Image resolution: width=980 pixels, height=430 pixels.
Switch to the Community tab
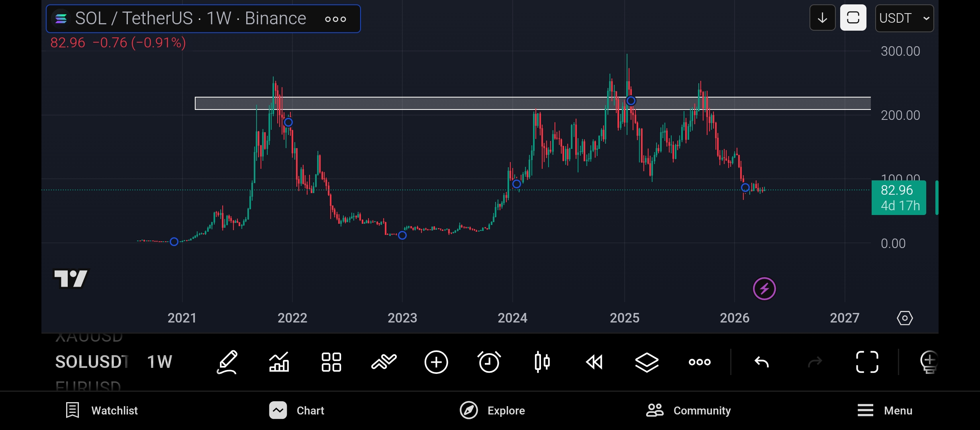click(688, 410)
